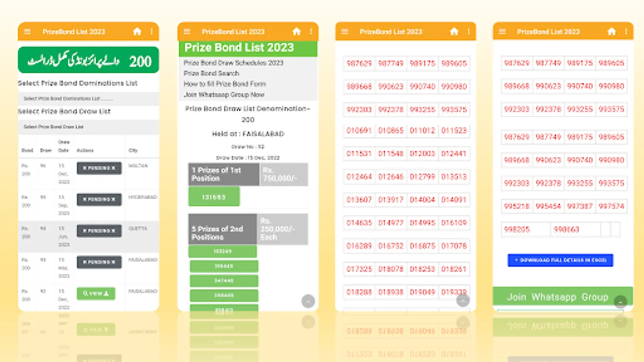This screenshot has width=644, height=362.
Task: Open Prize Bond Draw Schedules 2023 menu entry
Action: click(x=233, y=63)
